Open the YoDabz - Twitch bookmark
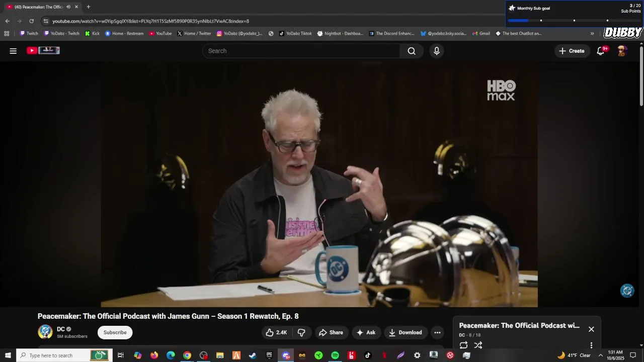644x362 pixels. pos(62,34)
